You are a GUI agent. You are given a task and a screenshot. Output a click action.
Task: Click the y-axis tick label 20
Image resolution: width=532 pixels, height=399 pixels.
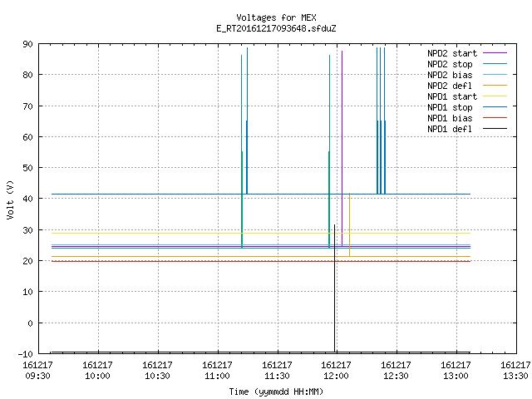[x=27, y=261]
